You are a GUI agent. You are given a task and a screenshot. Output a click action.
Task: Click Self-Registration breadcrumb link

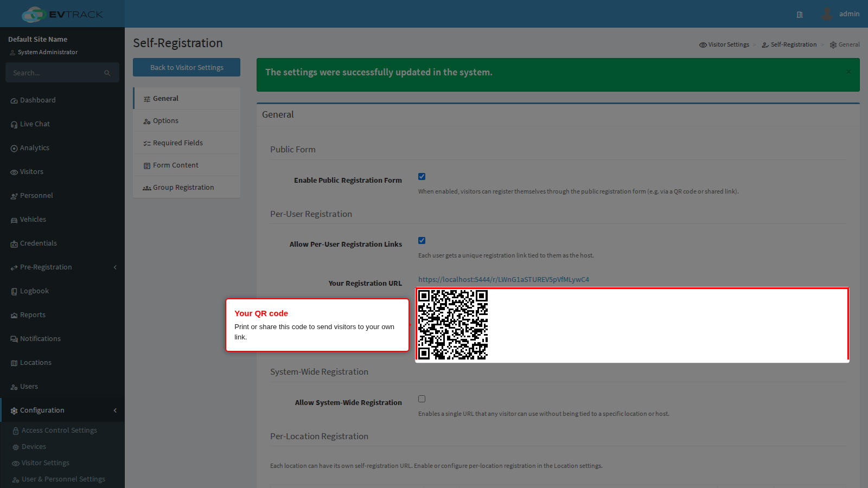pos(789,45)
